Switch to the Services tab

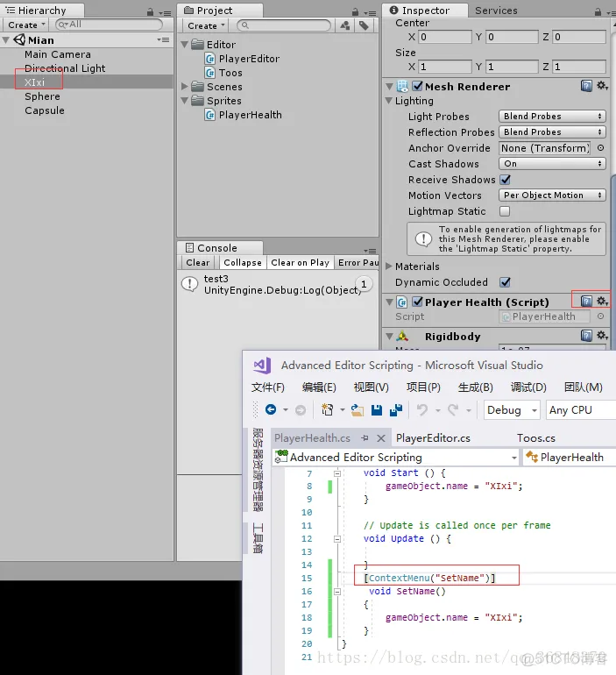(x=496, y=11)
